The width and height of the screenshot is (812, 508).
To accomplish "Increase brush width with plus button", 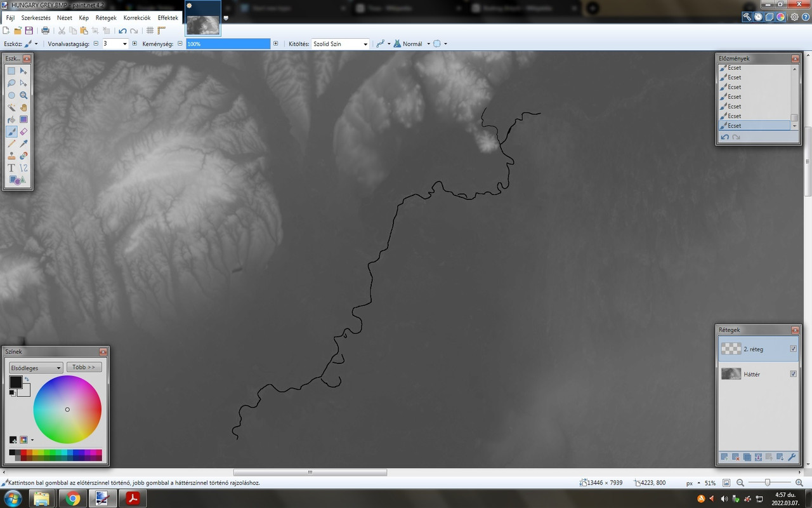I will pos(134,44).
